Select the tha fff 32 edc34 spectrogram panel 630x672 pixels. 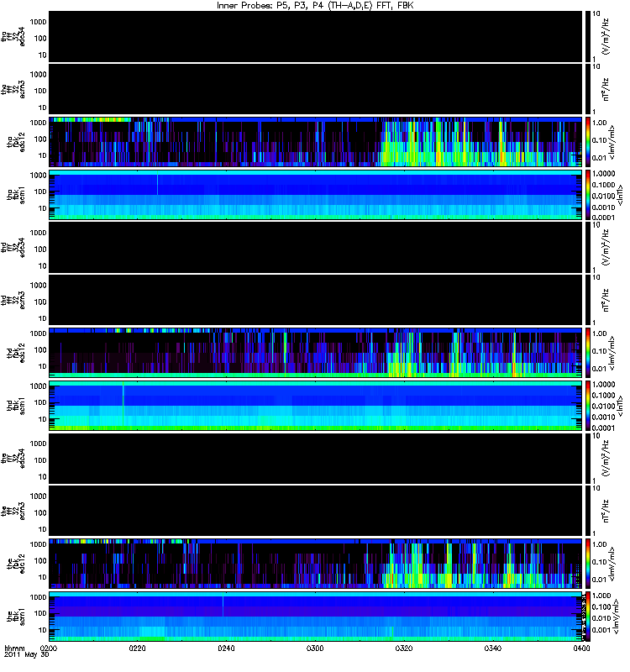click(316, 37)
